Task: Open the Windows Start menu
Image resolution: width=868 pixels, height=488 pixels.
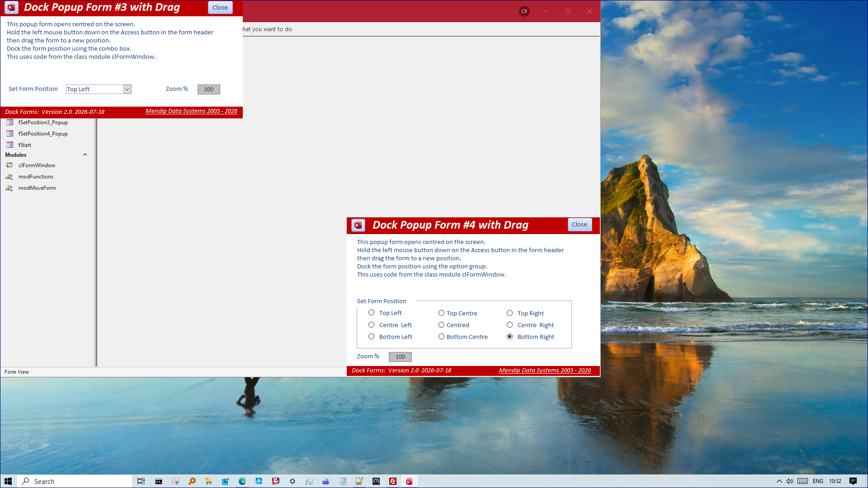Action: (x=8, y=481)
